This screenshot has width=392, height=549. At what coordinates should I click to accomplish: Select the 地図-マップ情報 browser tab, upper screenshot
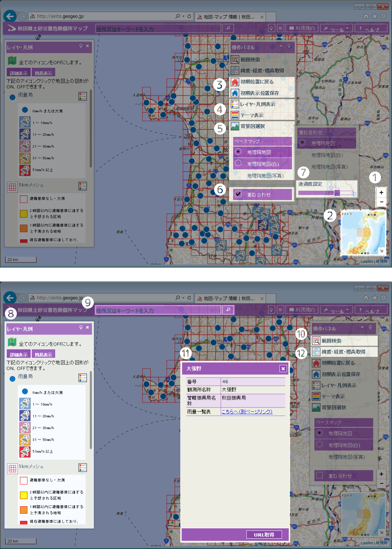coord(230,17)
